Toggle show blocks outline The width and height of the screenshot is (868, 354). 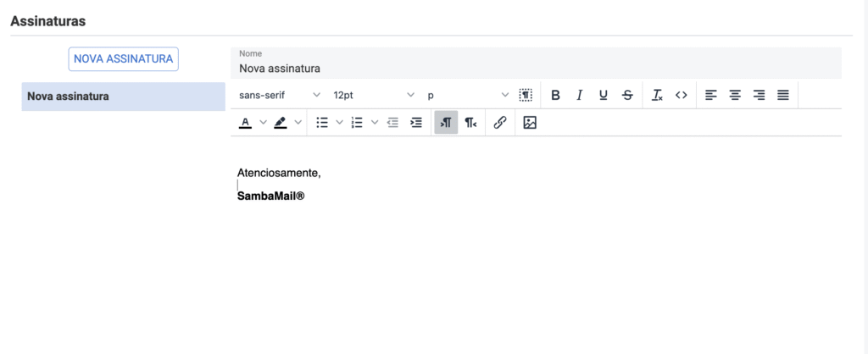coord(526,95)
